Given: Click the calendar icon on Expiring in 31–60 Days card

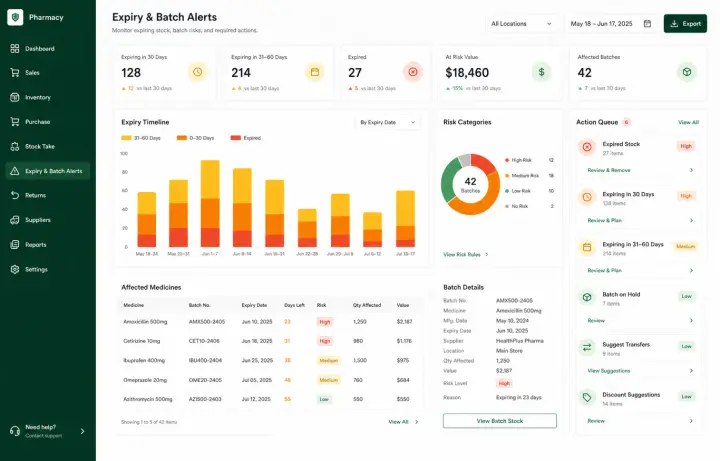Looking at the screenshot, I should [315, 72].
